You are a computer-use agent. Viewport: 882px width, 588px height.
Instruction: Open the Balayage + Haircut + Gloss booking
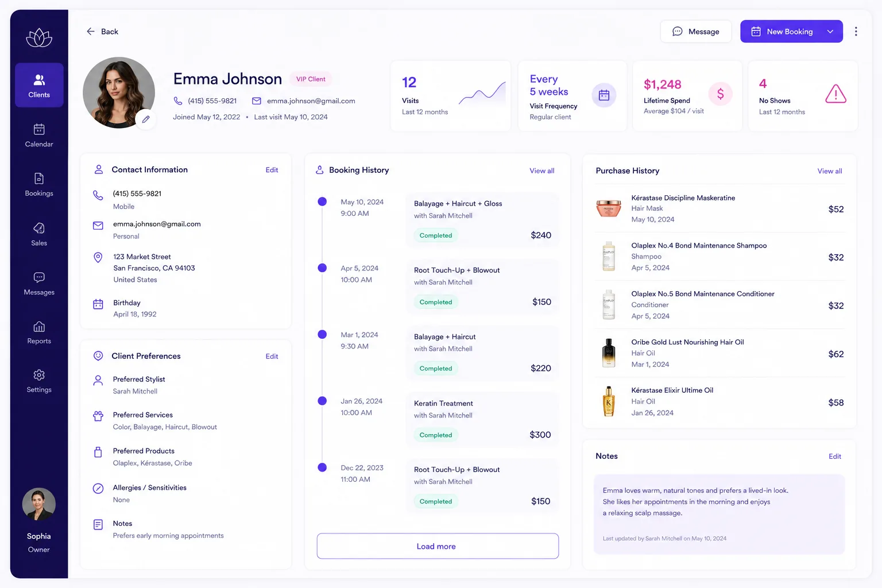482,220
